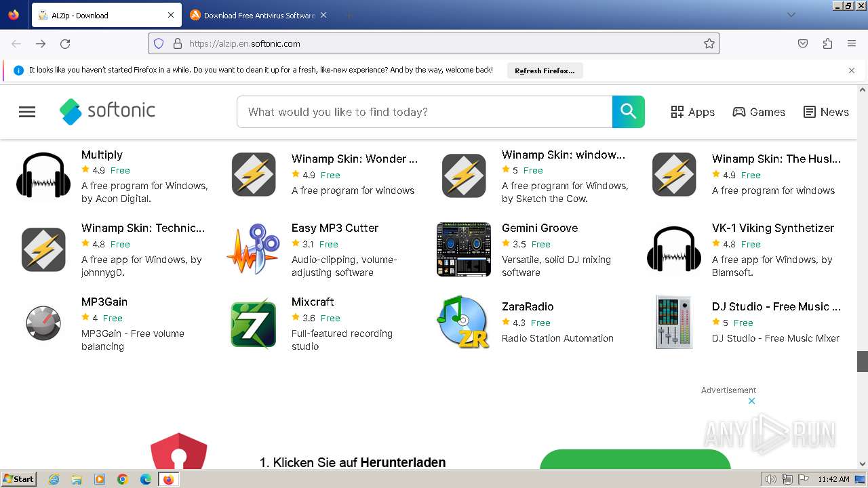
Task: Open the Winamp Skin: Wonder icon
Action: pos(254,175)
